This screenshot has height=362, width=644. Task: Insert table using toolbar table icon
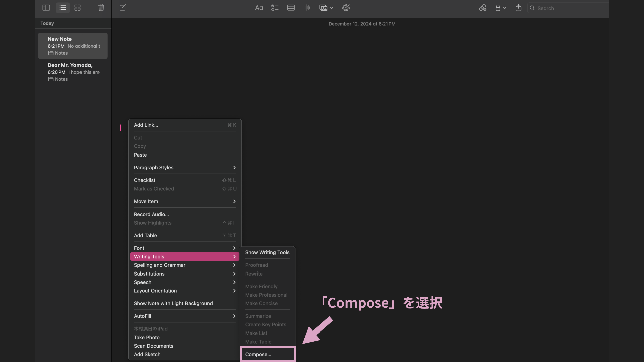(x=291, y=8)
